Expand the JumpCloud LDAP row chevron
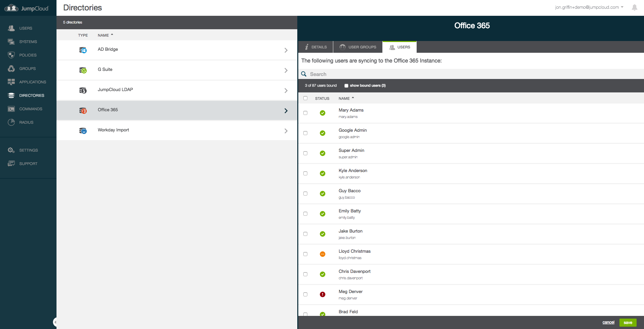The width and height of the screenshot is (644, 329). tap(286, 90)
